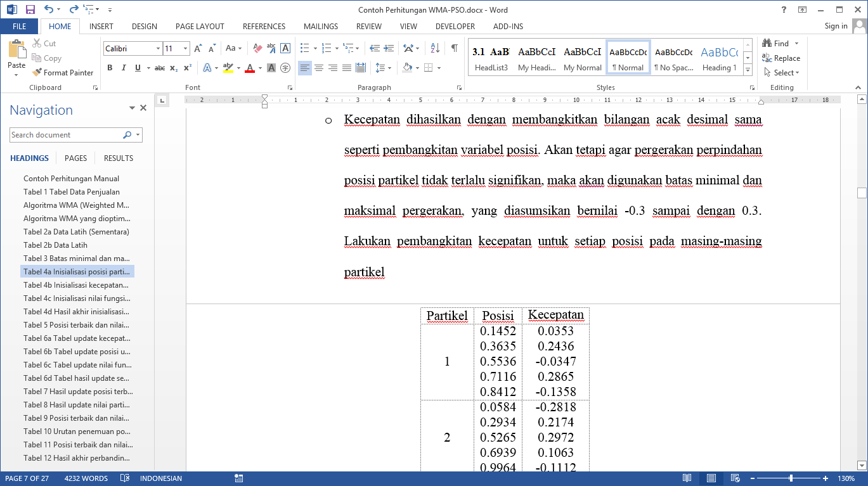Expand the Styles gallery More arrow
The height and width of the screenshot is (486, 868).
pos(748,69)
